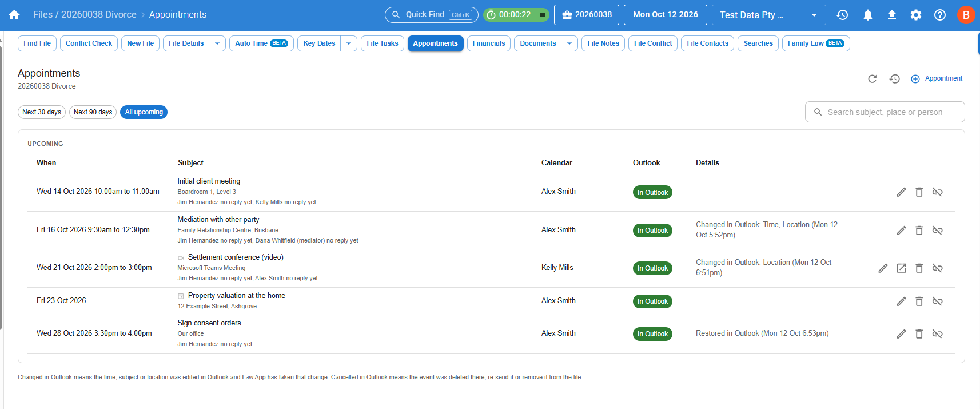Image resolution: width=980 pixels, height=409 pixels.
Task: Unlink Settlement conference from Outlook
Action: pyautogui.click(x=937, y=268)
